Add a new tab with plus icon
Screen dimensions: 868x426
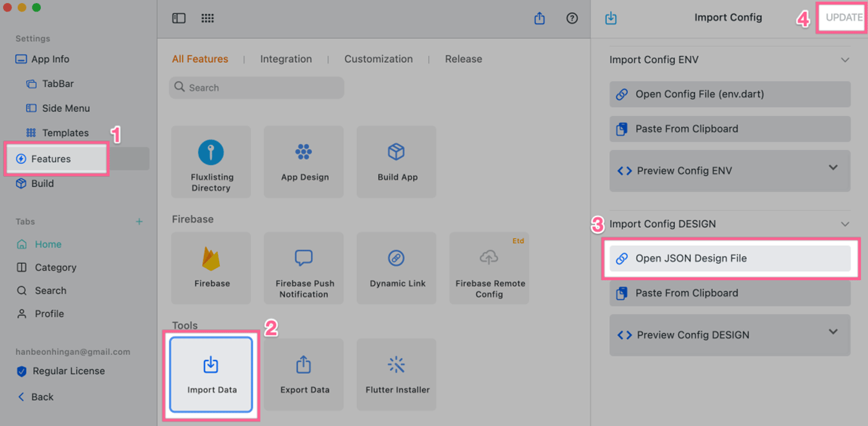tap(139, 222)
